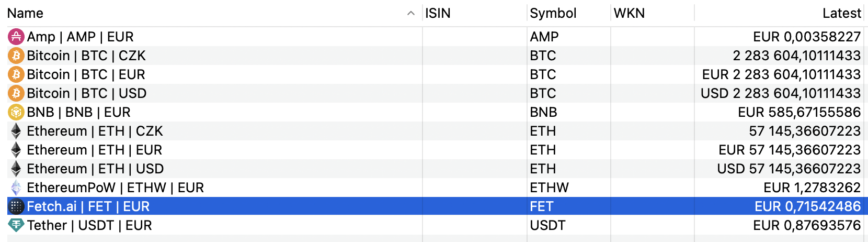The width and height of the screenshot is (868, 242).
Task: Click the EthereumPoW coin icon
Action: pos(16,188)
